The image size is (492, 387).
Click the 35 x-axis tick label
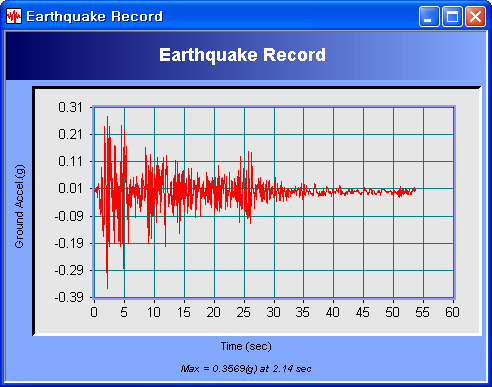tap(303, 312)
